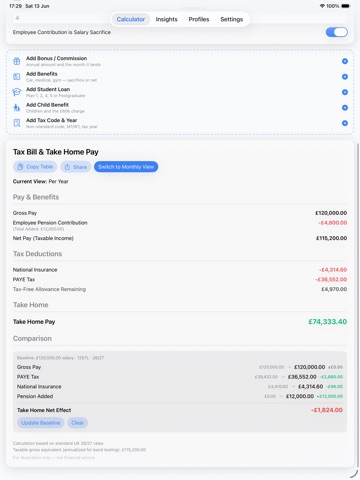Tap the plus circle for Add Bonus / Commission
This screenshot has width=360, height=480.
coord(345,61)
